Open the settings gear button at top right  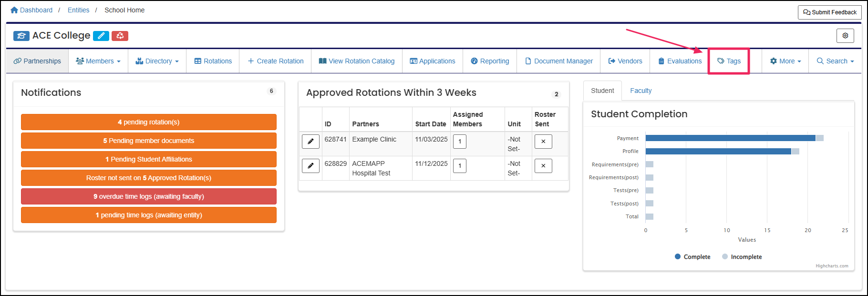[x=845, y=36]
